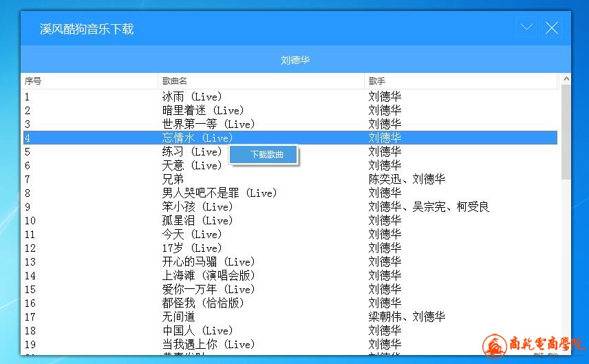The height and width of the screenshot is (364, 589).
Task: Select song 练习 (Live)
Action: tap(192, 152)
